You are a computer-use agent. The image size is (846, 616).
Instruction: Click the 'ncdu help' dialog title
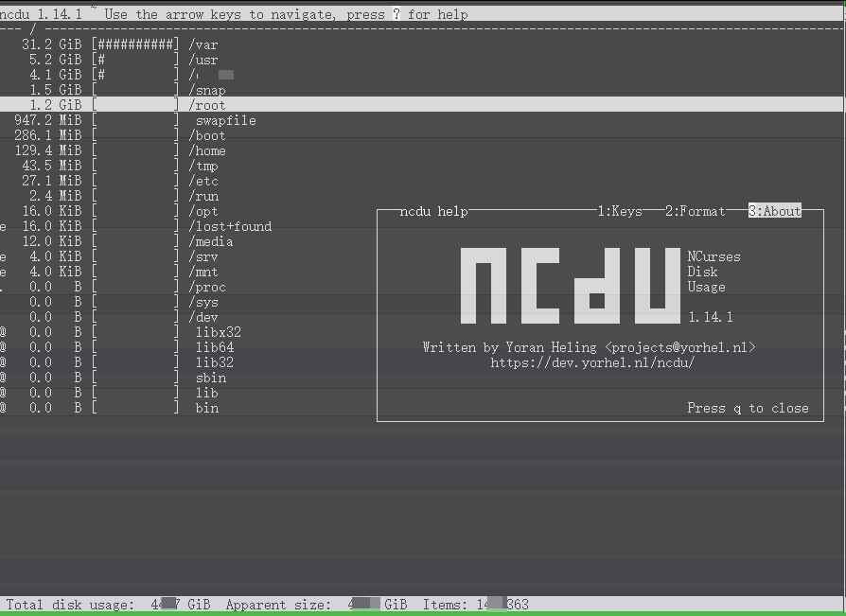(433, 211)
